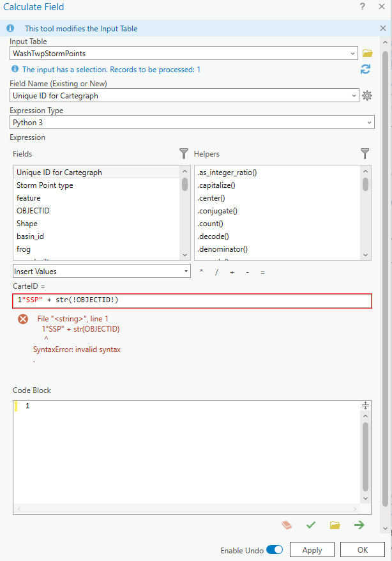Open tool help question mark
The height and width of the screenshot is (561, 392).
[x=363, y=7]
